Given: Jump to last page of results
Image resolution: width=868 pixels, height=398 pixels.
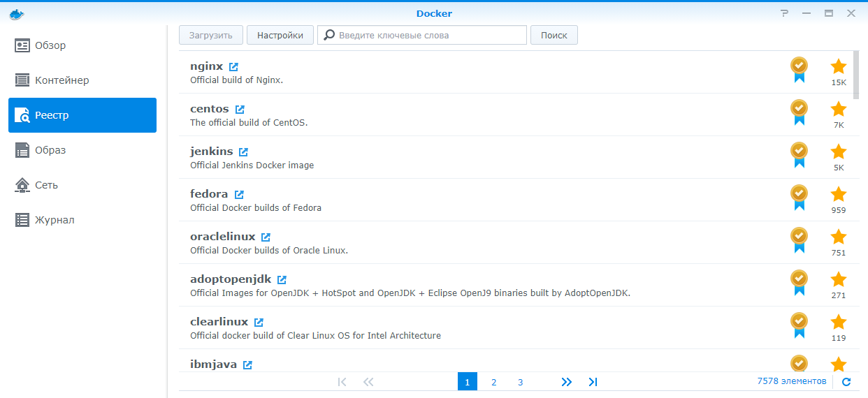Looking at the screenshot, I should coord(593,382).
